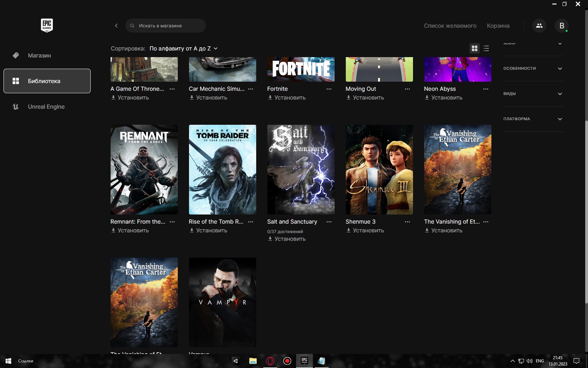The width and height of the screenshot is (588, 368).
Task: Click the Epic Games taskbar icon
Action: 304,361
